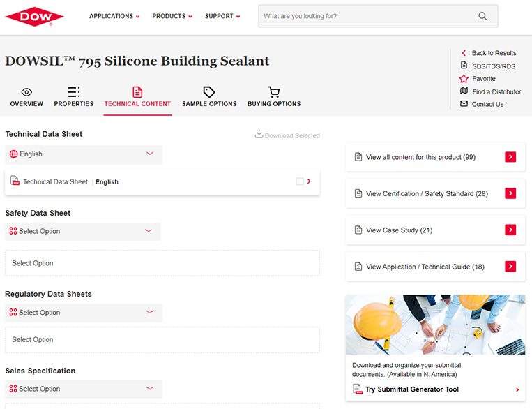Open Try Submittal Generator Tool link
The height and width of the screenshot is (409, 532).
tap(411, 389)
